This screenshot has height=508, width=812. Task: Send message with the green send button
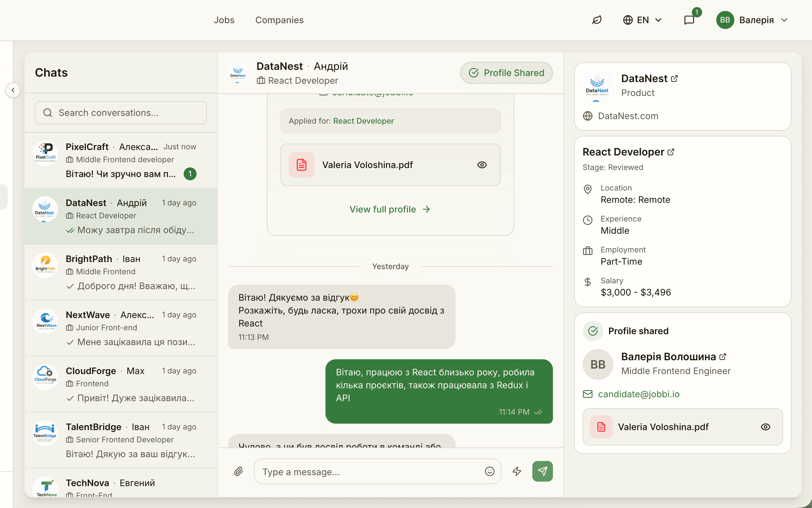click(542, 471)
